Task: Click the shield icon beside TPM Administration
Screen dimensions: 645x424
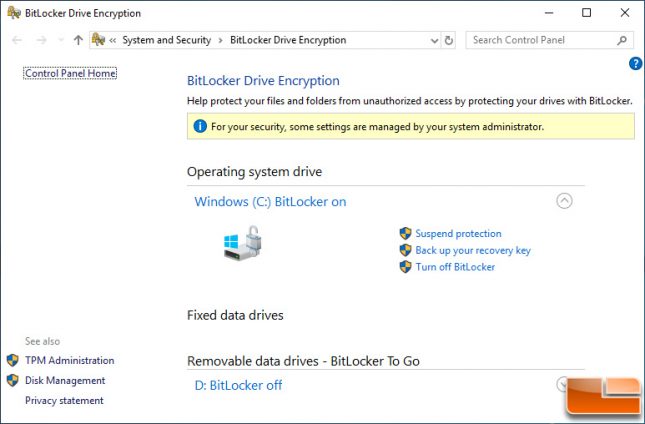Action: pyautogui.click(x=13, y=360)
